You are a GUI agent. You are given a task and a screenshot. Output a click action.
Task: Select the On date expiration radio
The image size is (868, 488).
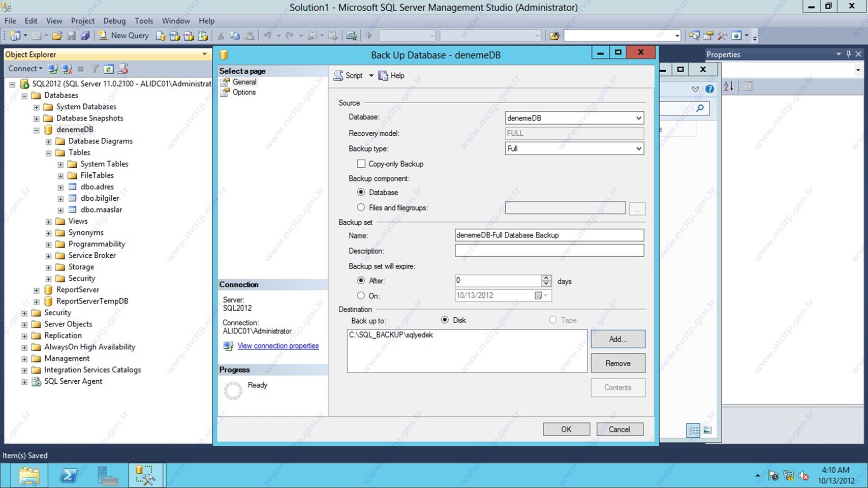click(361, 296)
